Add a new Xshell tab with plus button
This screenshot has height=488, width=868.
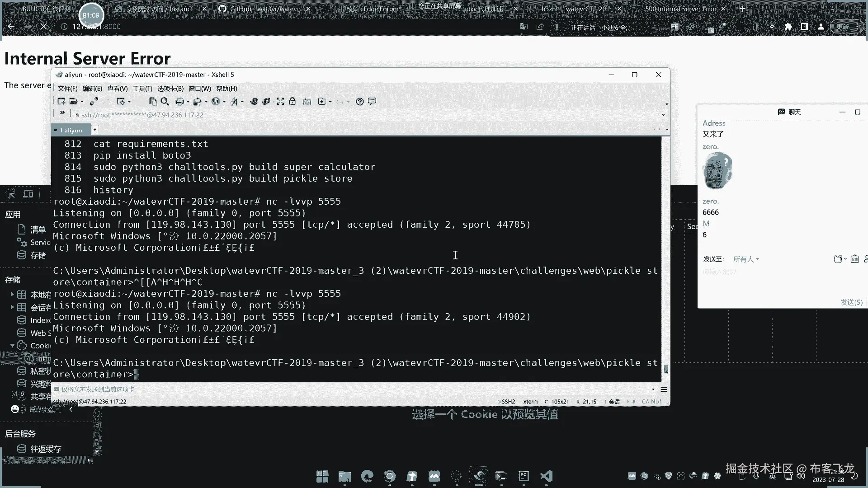click(95, 130)
